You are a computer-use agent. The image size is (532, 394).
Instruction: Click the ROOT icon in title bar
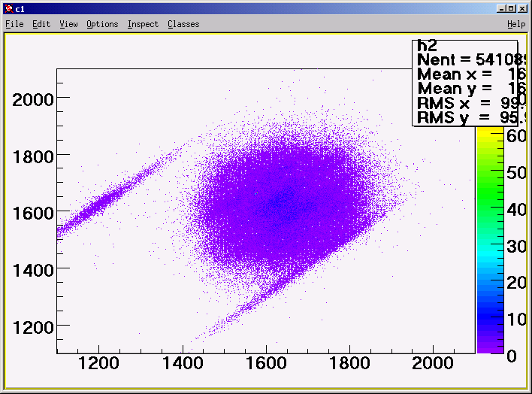click(10, 9)
